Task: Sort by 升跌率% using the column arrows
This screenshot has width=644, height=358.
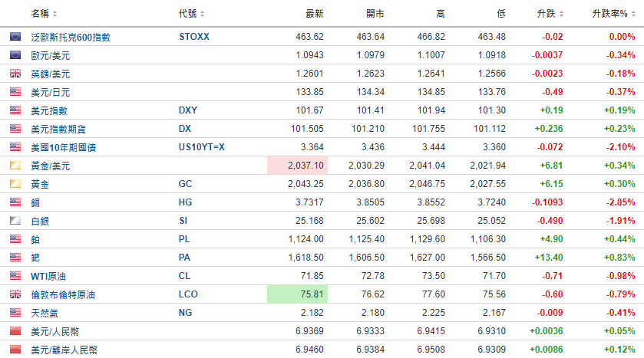Action: tap(633, 14)
